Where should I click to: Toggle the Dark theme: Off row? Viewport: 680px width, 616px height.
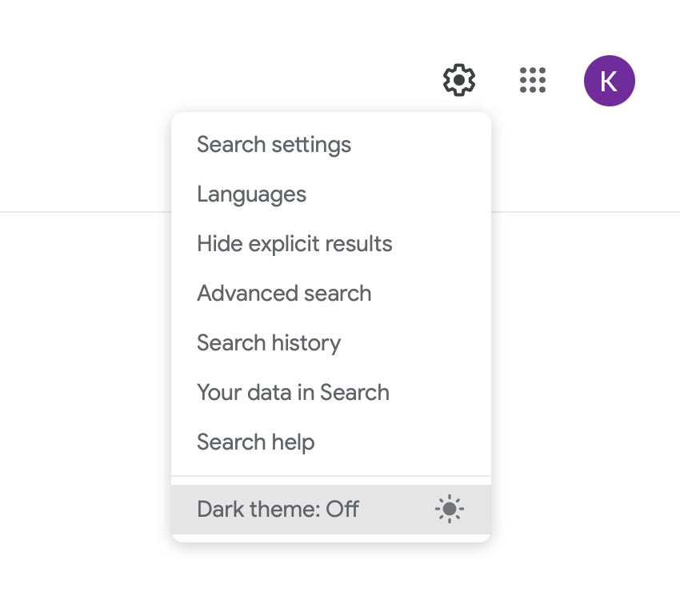click(331, 509)
